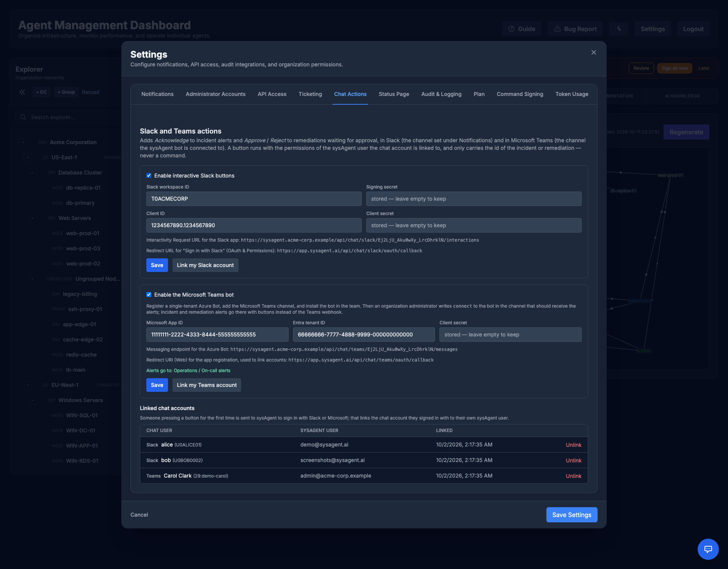Collapse the Web Servers group
728x569 pixels.
click(x=32, y=218)
